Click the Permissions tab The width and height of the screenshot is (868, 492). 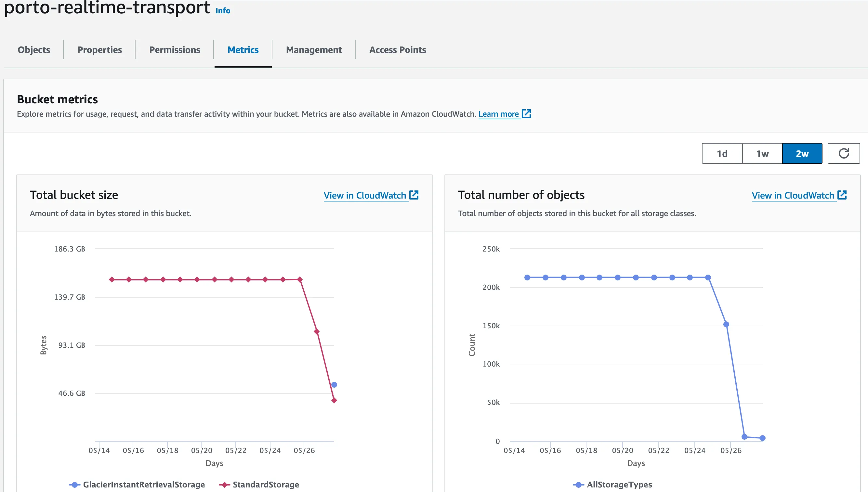click(174, 49)
